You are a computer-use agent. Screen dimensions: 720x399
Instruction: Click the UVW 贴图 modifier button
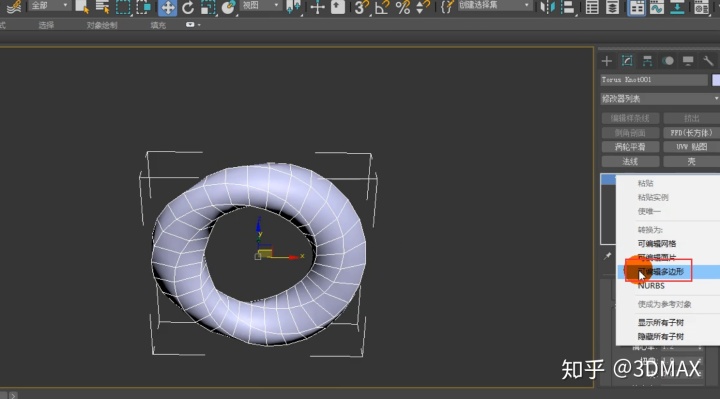(692, 147)
